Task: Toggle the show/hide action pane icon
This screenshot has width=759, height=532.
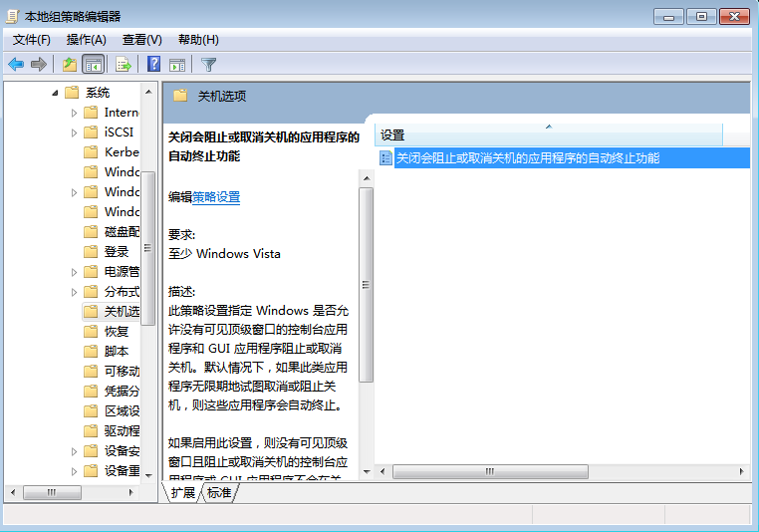Action: (177, 65)
